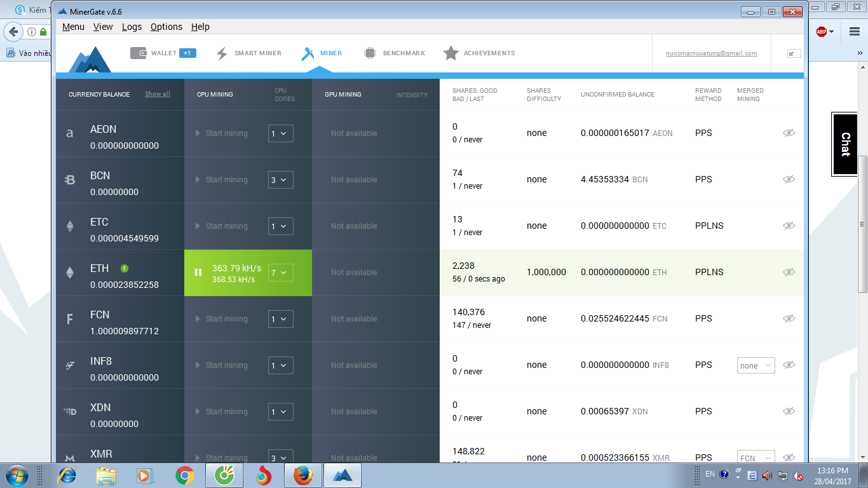Launch Internet Explorer from the taskbar
Image resolution: width=868 pixels, height=488 pixels.
67,475
